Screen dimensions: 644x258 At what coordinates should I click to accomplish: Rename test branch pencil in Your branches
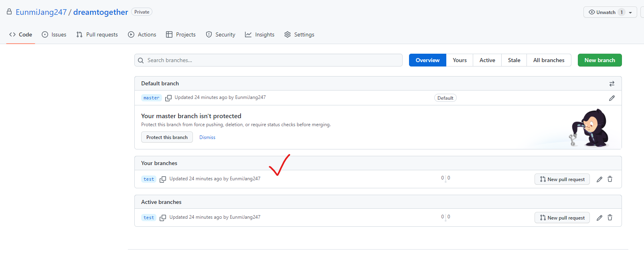(599, 179)
